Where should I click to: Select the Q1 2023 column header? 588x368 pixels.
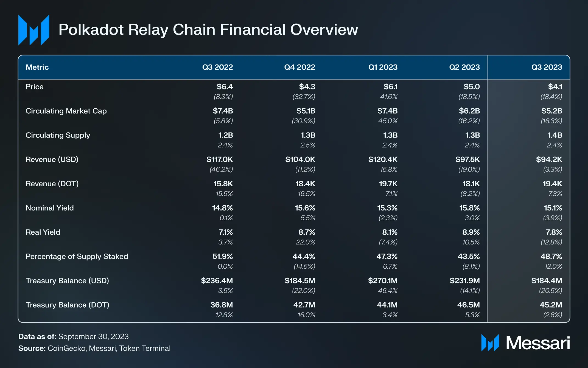pyautogui.click(x=383, y=67)
